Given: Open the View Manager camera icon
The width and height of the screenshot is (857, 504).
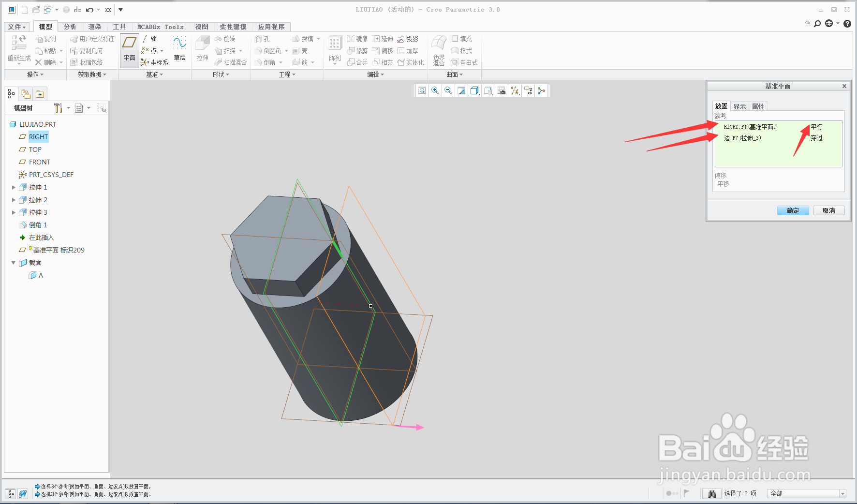Looking at the screenshot, I should coord(502,90).
